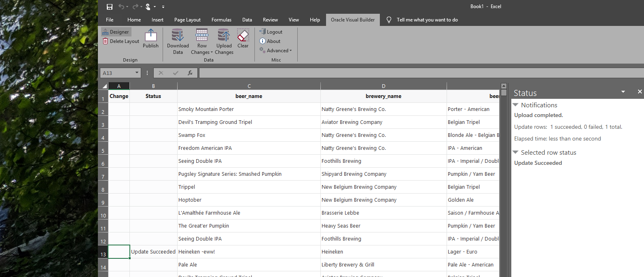Select the 'Hoptober' cell
The image size is (644, 277).
click(x=249, y=200)
